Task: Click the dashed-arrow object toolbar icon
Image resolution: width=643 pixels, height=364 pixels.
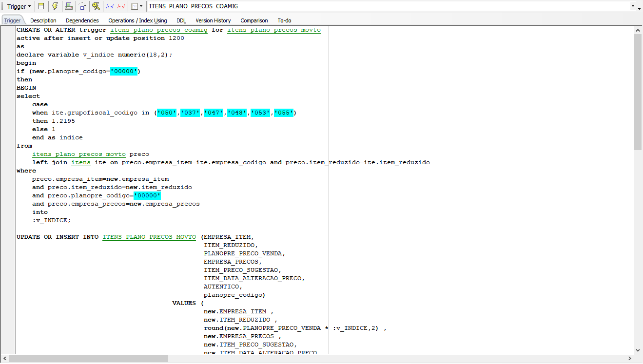Action: click(x=82, y=6)
